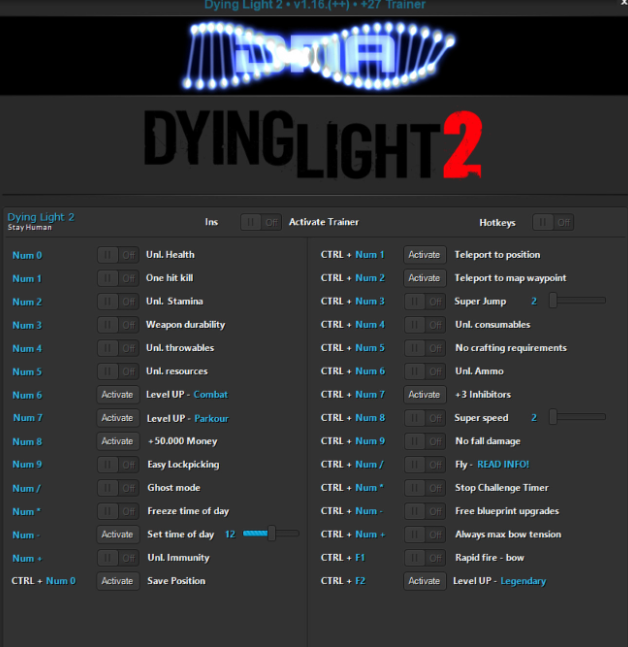Click the time of day value 12
Viewport: 628px width, 647px height.
pos(230,534)
